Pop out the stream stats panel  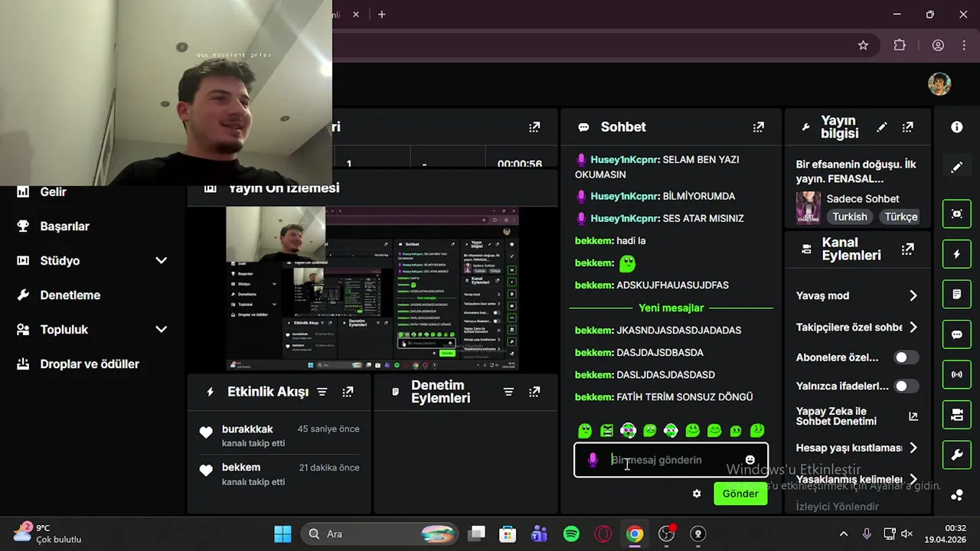pos(534,127)
